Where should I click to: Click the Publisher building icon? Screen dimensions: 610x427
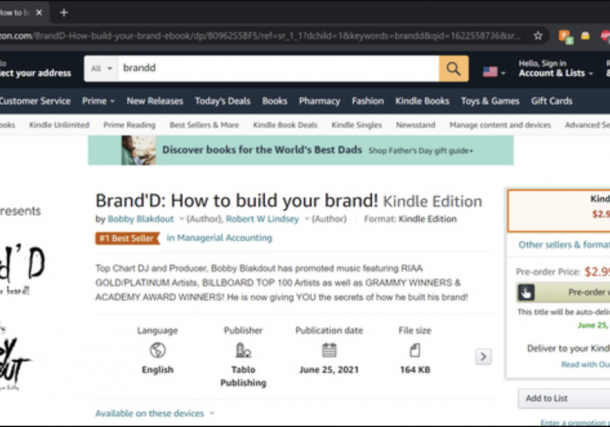point(243,350)
